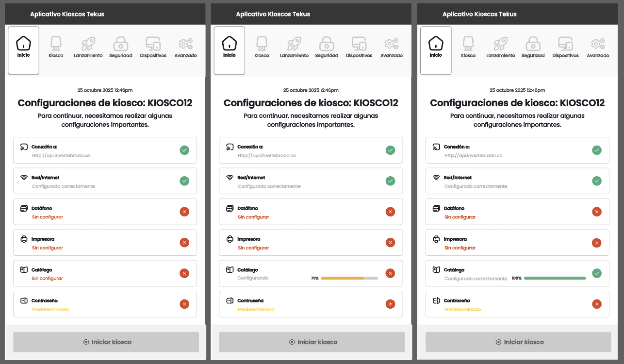Click the orange 76% catalog progress bar
This screenshot has height=364, width=624.
click(349, 279)
